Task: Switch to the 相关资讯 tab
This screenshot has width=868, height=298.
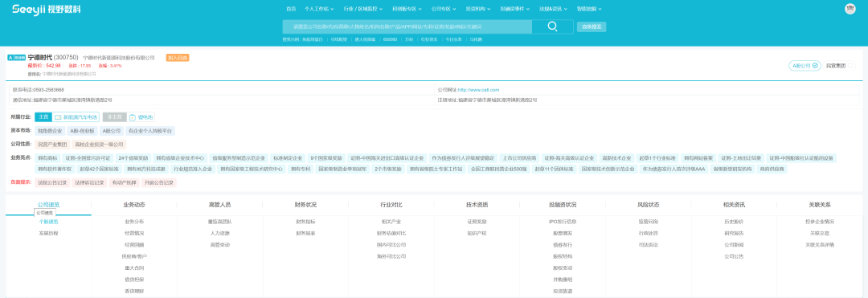Action: tap(734, 205)
